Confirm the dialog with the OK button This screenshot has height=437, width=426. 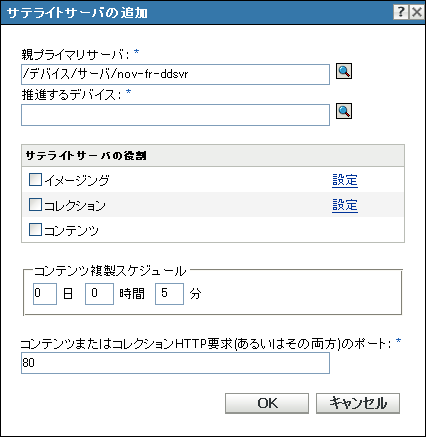click(x=267, y=403)
